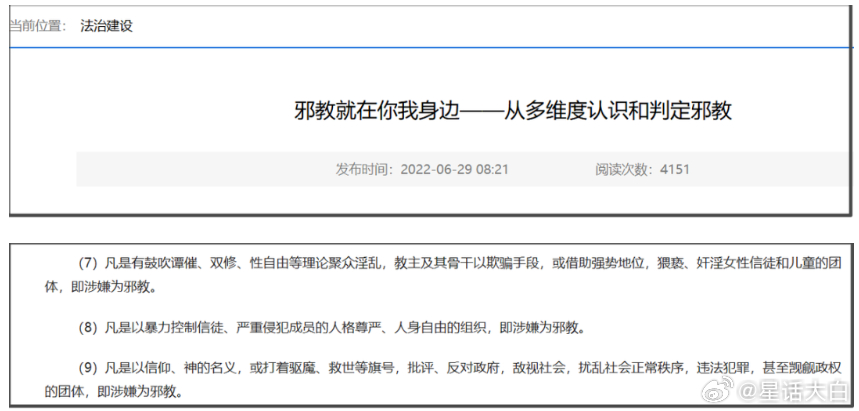This screenshot has height=411, width=859.
Task: Select paragraph (7) about 鼓吹谭催、双修
Action: (443, 275)
